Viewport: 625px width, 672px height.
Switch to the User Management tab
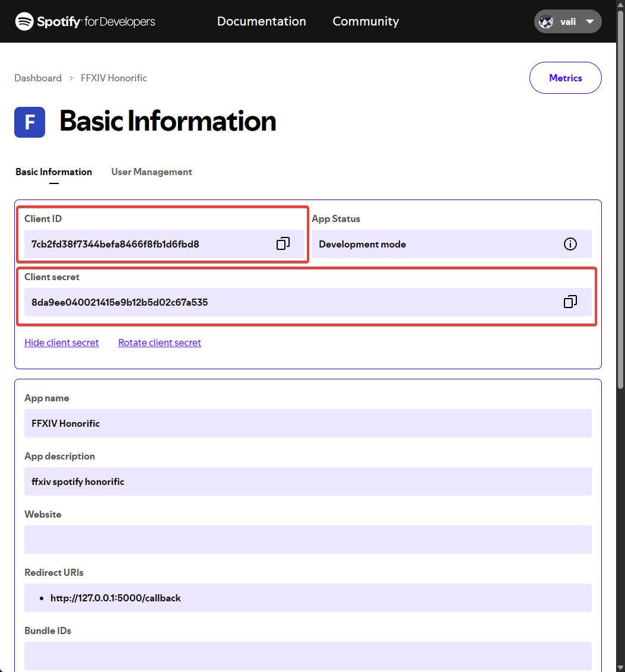coord(151,172)
